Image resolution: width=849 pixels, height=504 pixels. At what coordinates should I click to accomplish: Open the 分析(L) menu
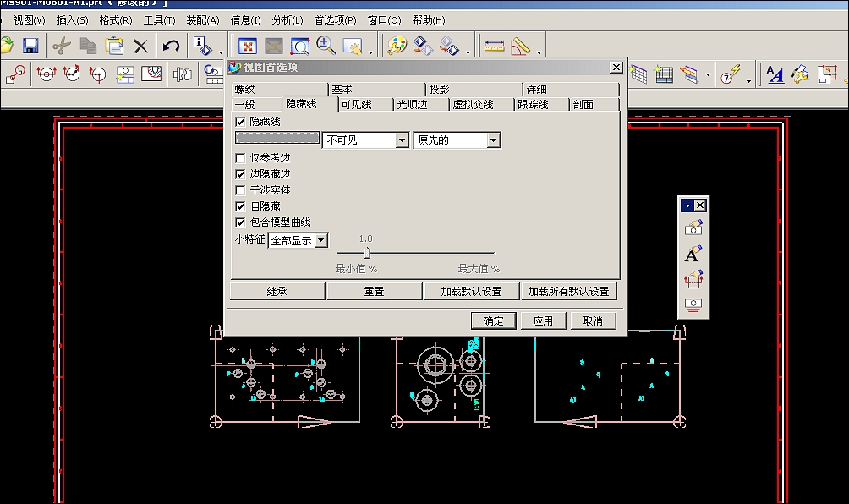pyautogui.click(x=287, y=20)
